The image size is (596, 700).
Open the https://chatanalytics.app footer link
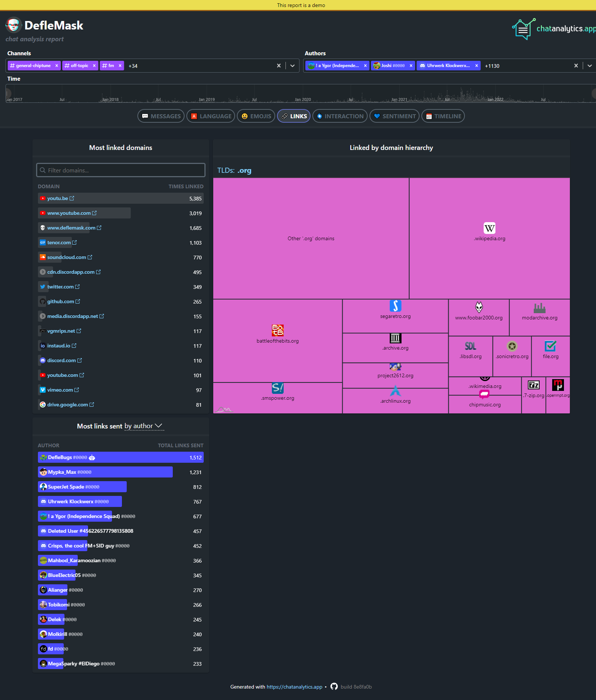click(x=294, y=686)
